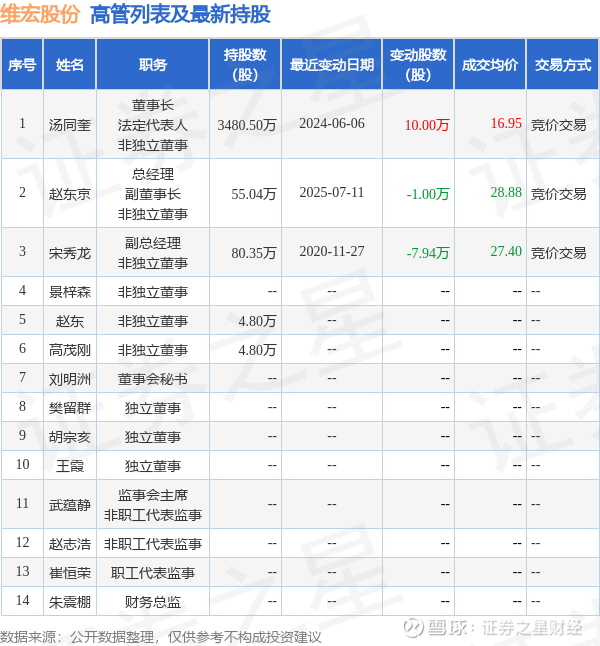The height and width of the screenshot is (646, 600).
Task: Click 竞价交易 in 宋秀龙's row
Action: (558, 253)
